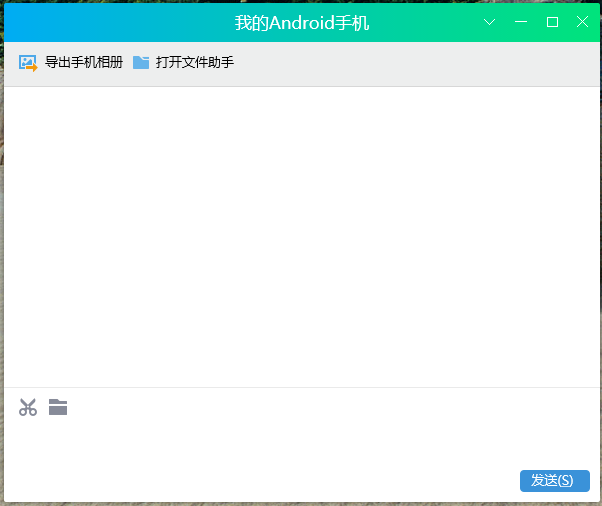
Task: Click the blue file assistant folder icon
Action: coord(141,63)
